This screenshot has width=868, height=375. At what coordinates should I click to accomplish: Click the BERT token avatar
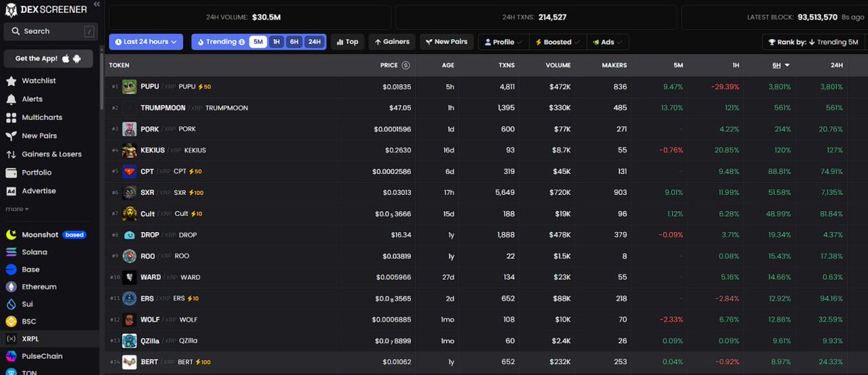pyautogui.click(x=129, y=362)
